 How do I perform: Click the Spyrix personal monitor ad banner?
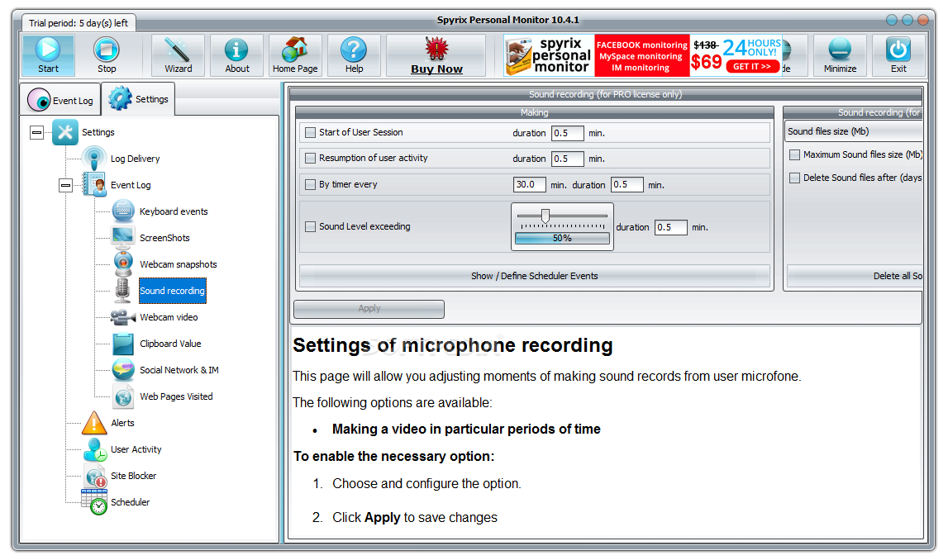tap(643, 55)
